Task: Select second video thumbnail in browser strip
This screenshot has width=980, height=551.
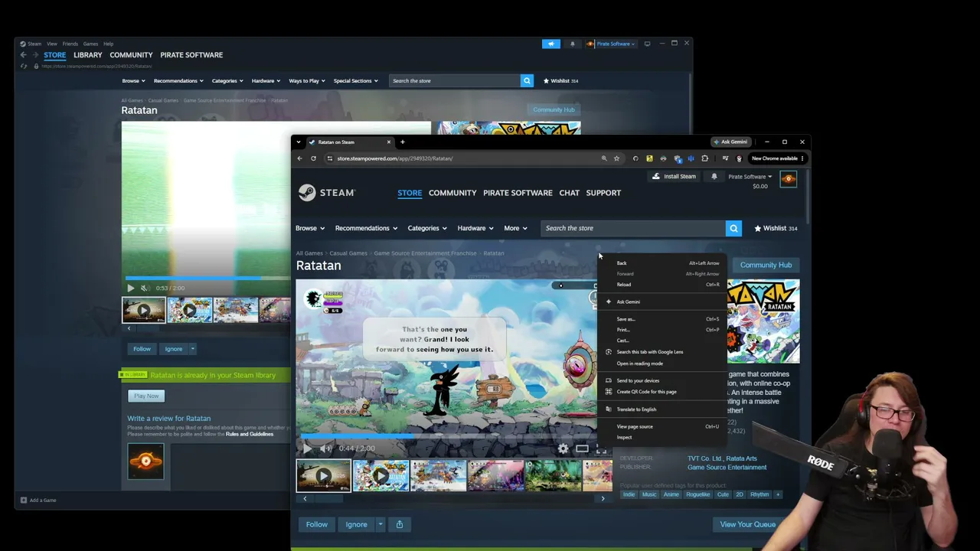Action: pyautogui.click(x=381, y=475)
